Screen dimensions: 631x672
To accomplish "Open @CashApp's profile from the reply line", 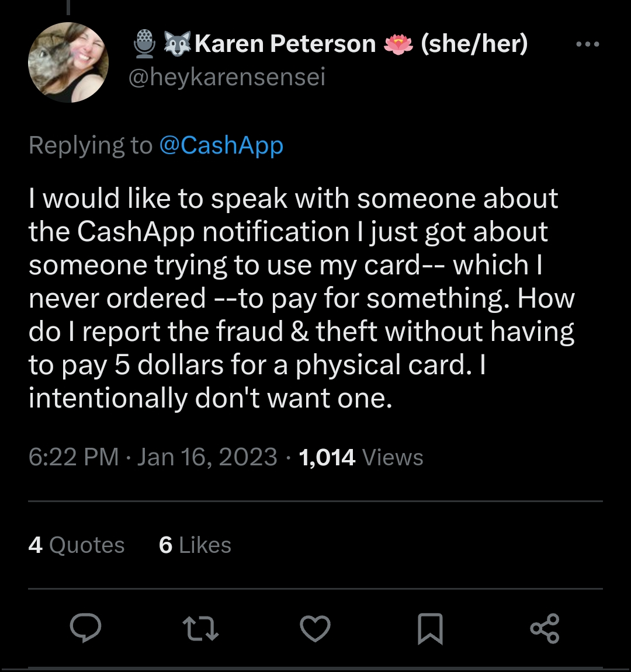I will click(x=223, y=145).
